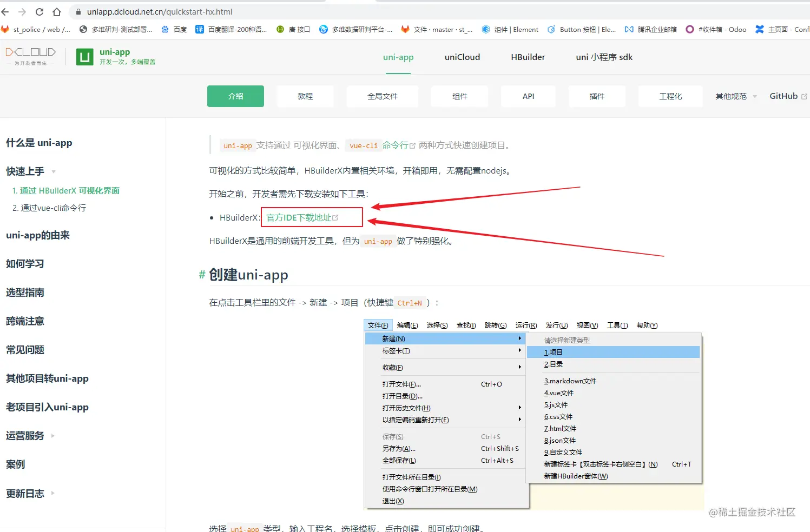Open 选型指南 in the sidebar
This screenshot has width=810, height=532.
point(25,292)
